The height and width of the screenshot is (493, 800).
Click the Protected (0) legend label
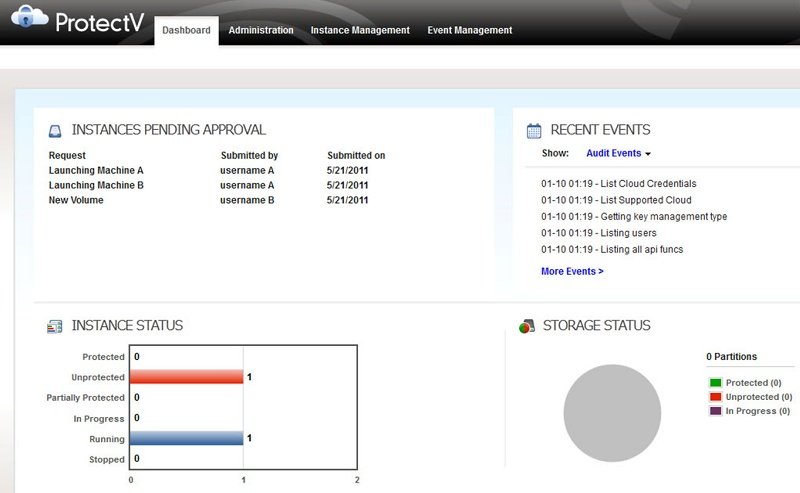click(x=754, y=383)
